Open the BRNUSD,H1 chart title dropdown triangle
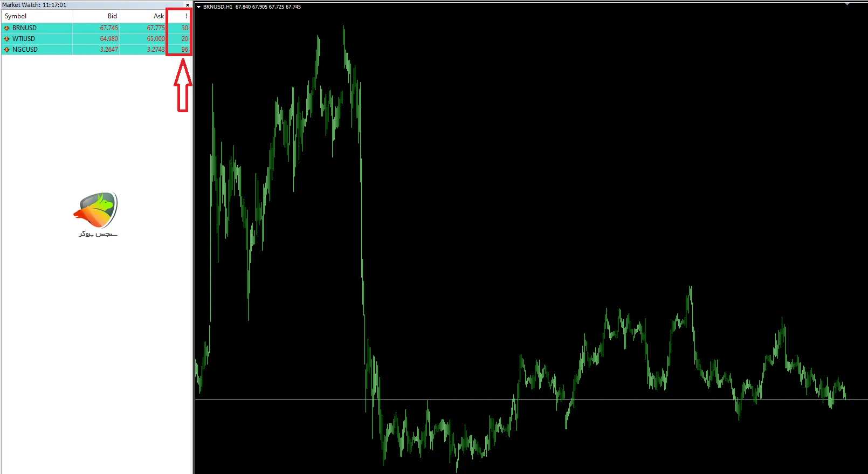Screen dimensions: 868x474 tap(198, 7)
